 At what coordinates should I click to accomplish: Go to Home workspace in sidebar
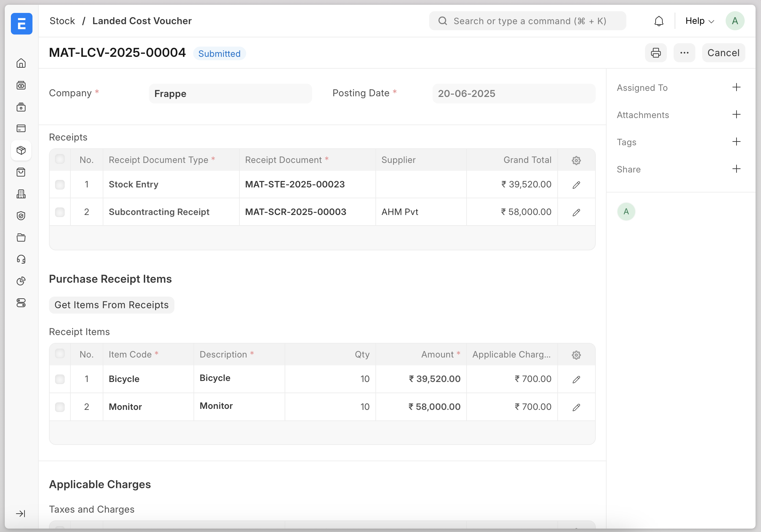21,63
